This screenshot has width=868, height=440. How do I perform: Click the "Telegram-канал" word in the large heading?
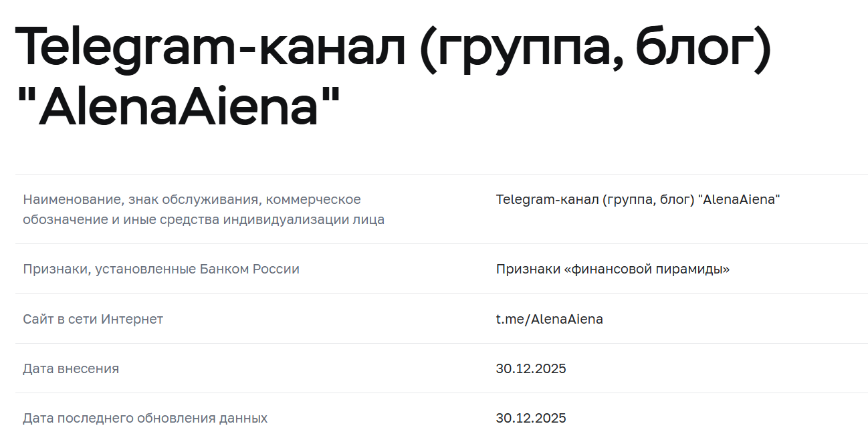pyautogui.click(x=211, y=48)
